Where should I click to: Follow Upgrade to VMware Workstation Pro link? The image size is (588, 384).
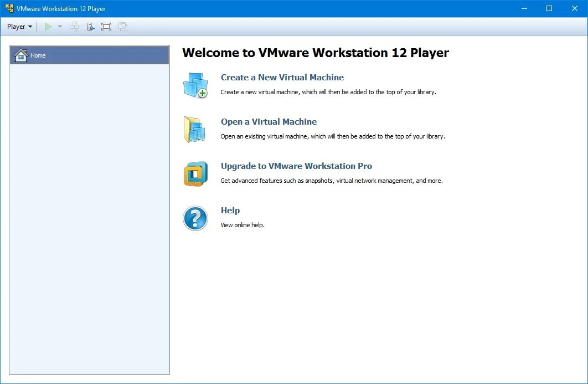(x=296, y=166)
